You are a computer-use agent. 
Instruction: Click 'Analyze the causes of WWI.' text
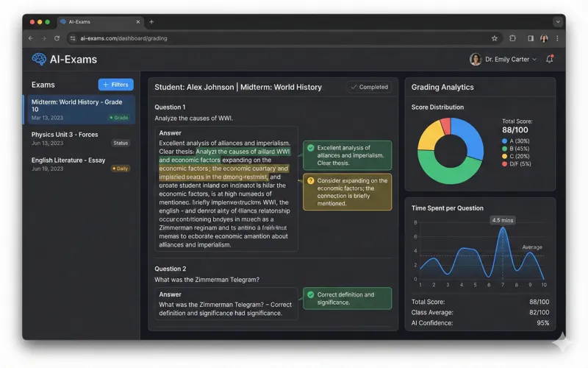point(194,118)
